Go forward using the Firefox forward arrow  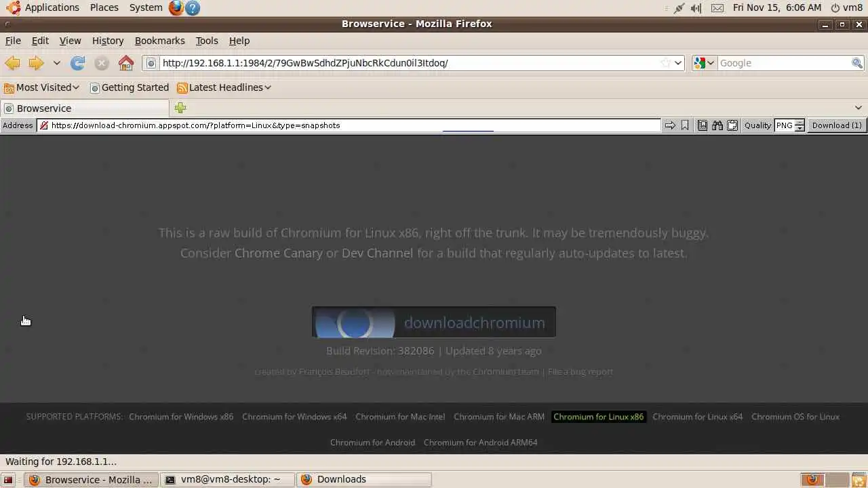pyautogui.click(x=36, y=63)
